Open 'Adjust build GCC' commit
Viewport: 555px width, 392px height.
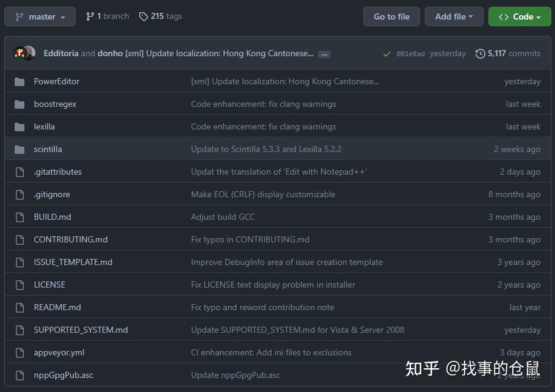point(223,217)
